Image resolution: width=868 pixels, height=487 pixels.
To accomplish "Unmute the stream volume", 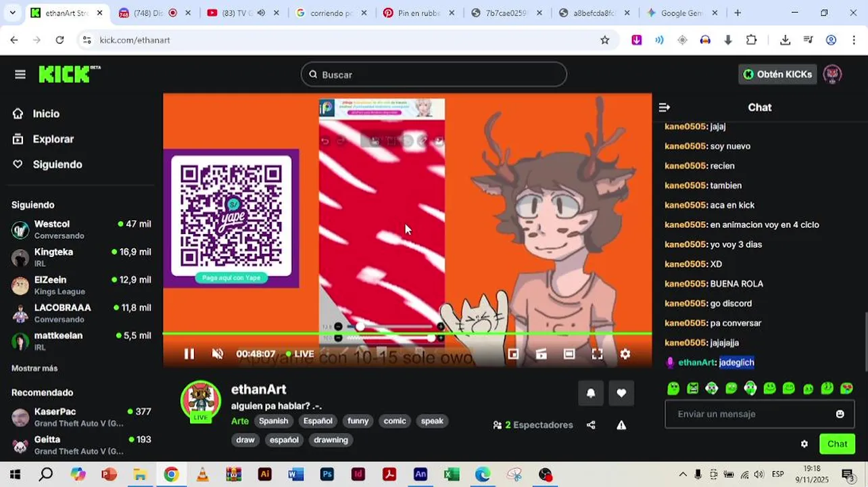I will click(x=218, y=354).
